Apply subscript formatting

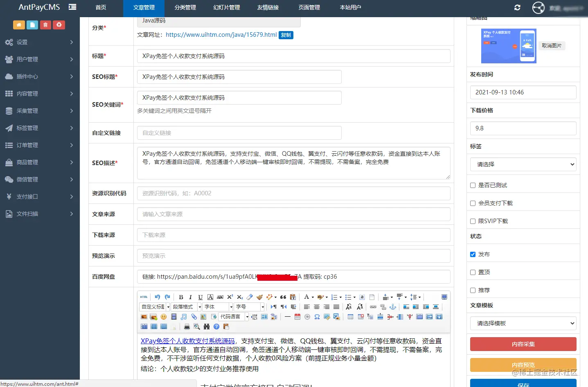point(240,297)
